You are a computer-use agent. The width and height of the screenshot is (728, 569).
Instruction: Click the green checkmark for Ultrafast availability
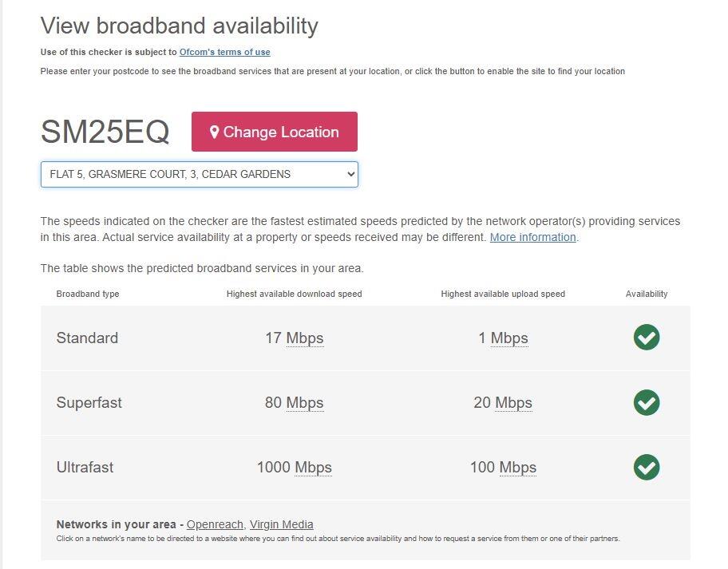coord(647,468)
